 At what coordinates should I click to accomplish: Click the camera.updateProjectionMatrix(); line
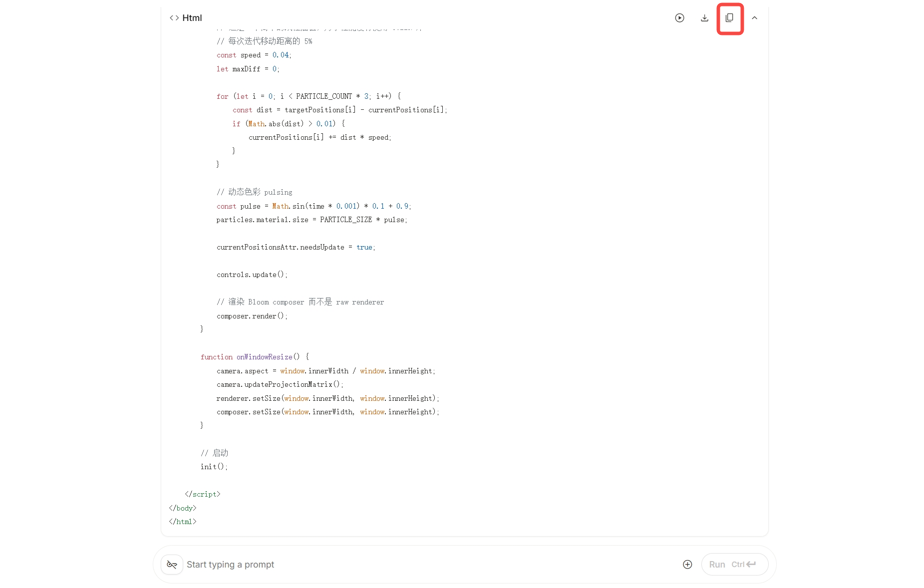pos(280,384)
